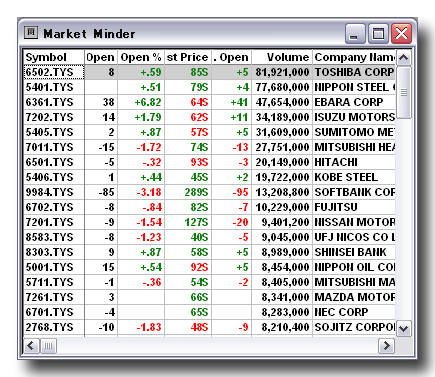435x377 pixels.
Task: Click the Market Minder window title icon
Action: coord(31,33)
